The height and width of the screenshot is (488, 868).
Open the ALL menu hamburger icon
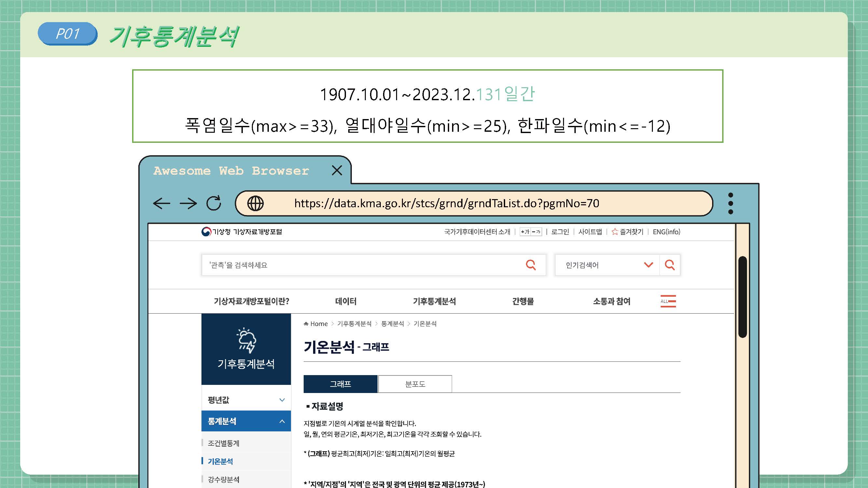click(x=668, y=301)
